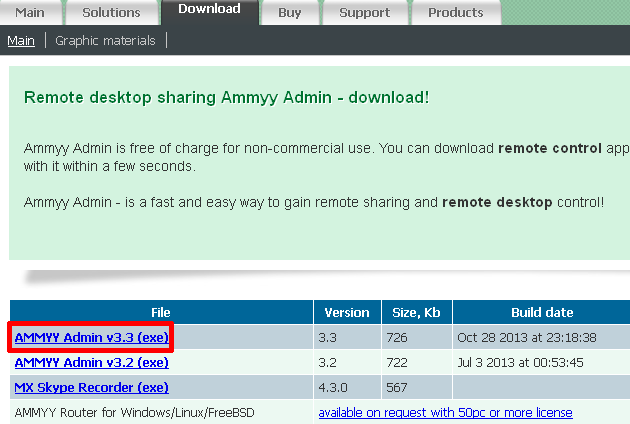Click the bold 'remote control' text
Screen dimensions: 630x424
(x=550, y=148)
